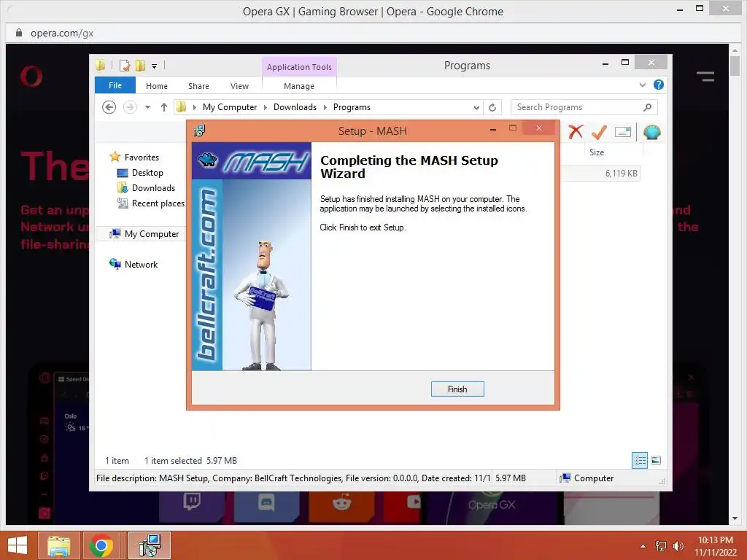Click the Computer label in status bar

coord(594,478)
